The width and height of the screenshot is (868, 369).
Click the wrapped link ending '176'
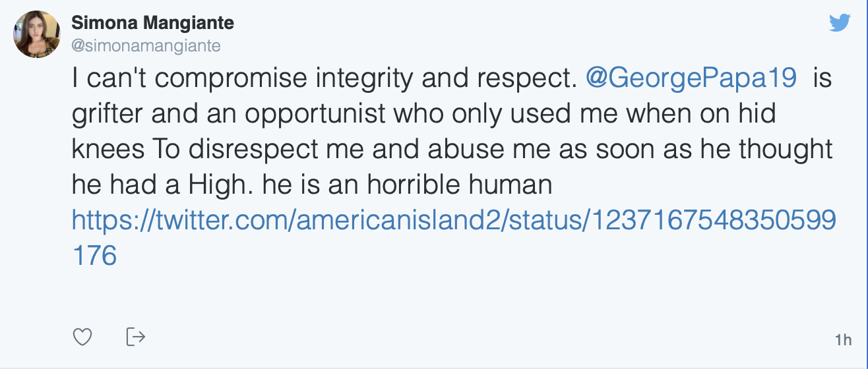[94, 256]
